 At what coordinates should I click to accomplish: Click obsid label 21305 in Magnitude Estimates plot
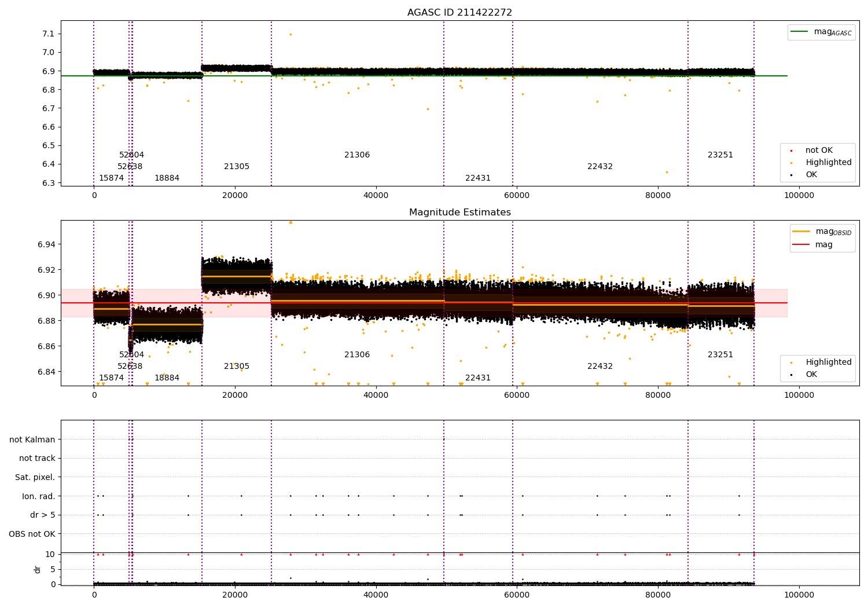[x=237, y=367]
